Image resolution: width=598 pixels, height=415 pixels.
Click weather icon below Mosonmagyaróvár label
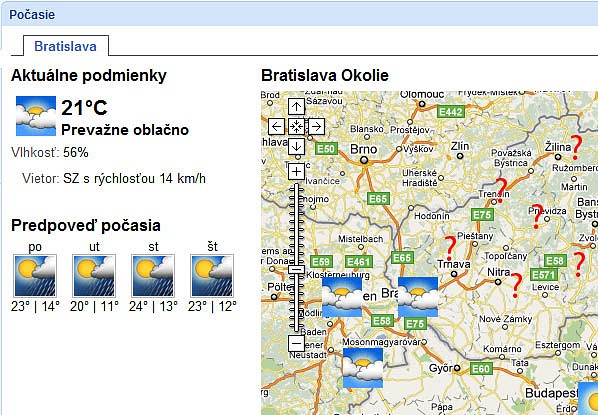(363, 368)
